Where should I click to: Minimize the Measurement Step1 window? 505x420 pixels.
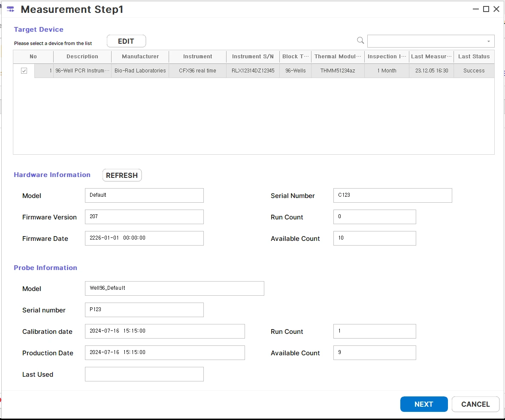point(476,9)
